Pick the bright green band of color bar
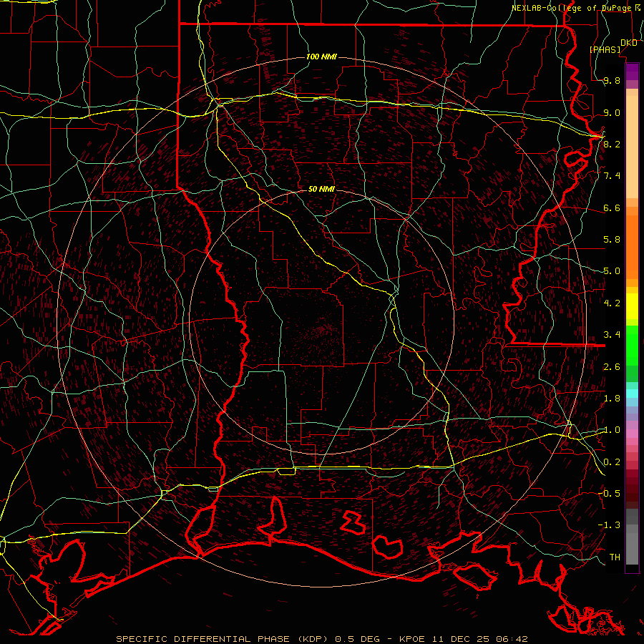Screen dimensions: 644x644 click(x=632, y=345)
